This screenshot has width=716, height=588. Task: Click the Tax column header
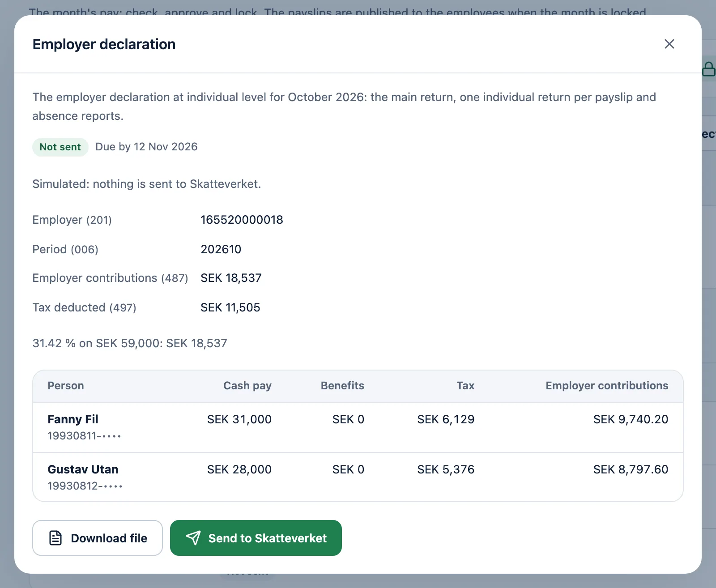click(x=465, y=386)
